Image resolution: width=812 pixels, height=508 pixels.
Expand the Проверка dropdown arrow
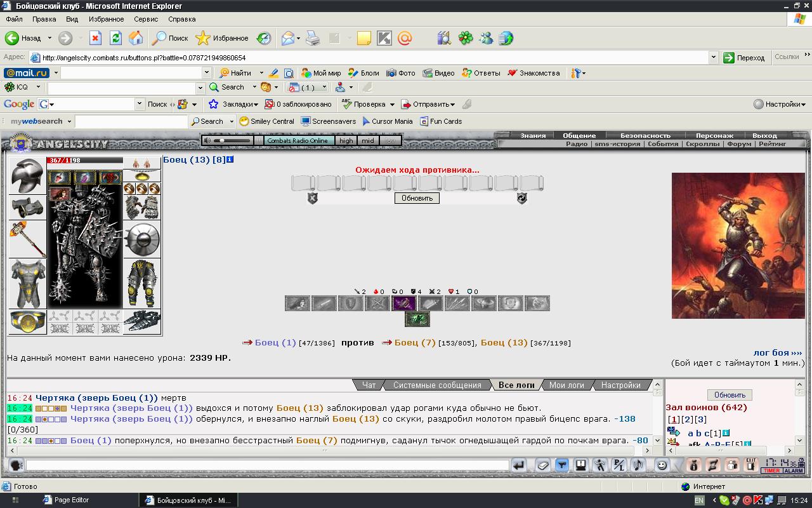(392, 104)
